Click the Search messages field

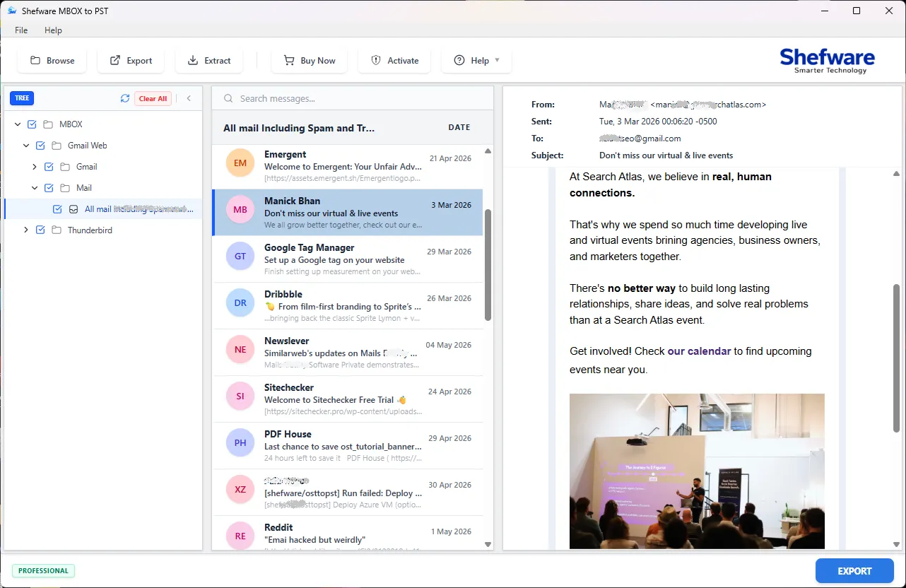coord(353,98)
